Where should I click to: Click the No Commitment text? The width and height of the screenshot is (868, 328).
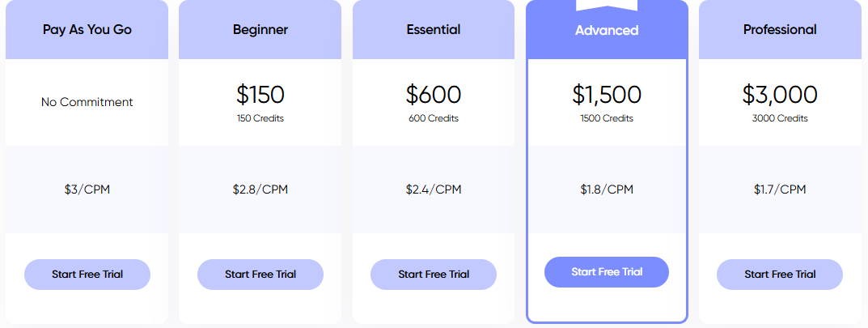tap(87, 102)
